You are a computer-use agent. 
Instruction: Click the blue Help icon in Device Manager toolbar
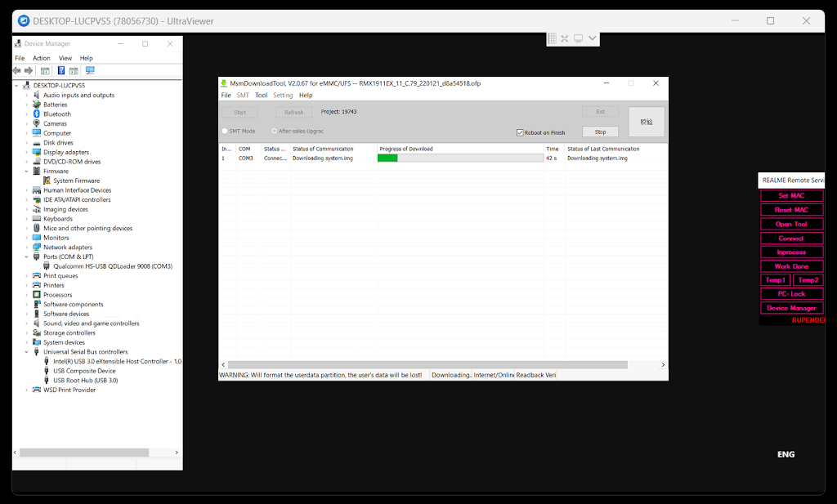point(61,70)
